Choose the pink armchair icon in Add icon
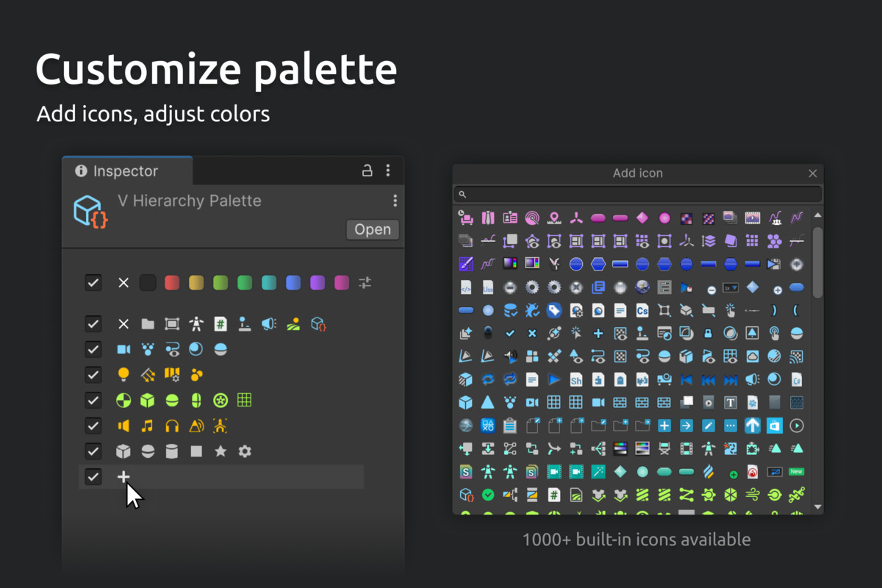 pyautogui.click(x=466, y=218)
